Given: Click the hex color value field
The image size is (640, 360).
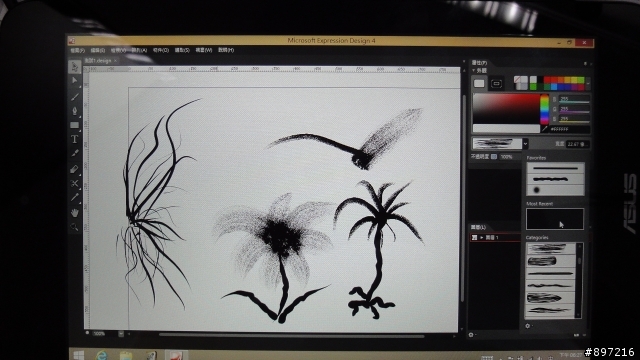Looking at the screenshot, I should 569,129.
